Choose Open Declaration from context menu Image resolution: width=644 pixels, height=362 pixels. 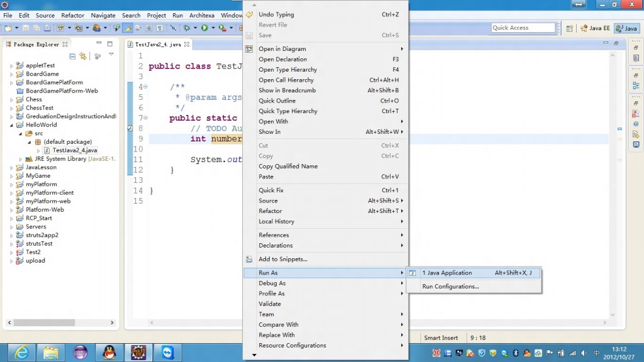[282, 59]
